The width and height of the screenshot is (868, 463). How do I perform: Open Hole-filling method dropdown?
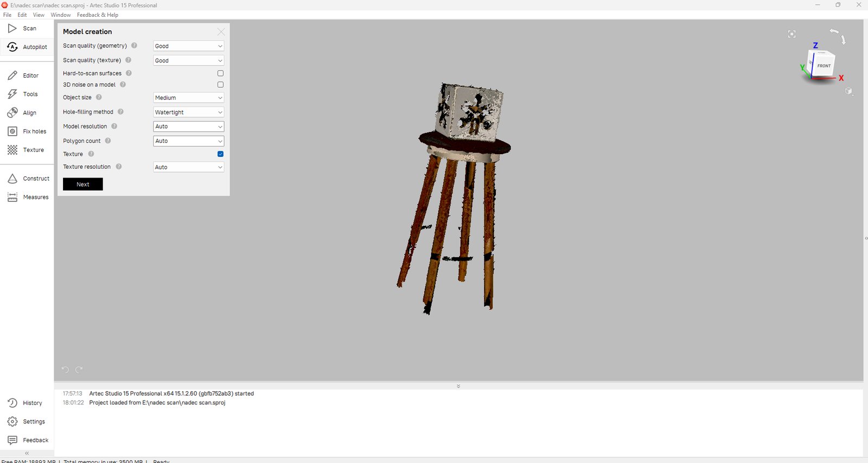188,112
